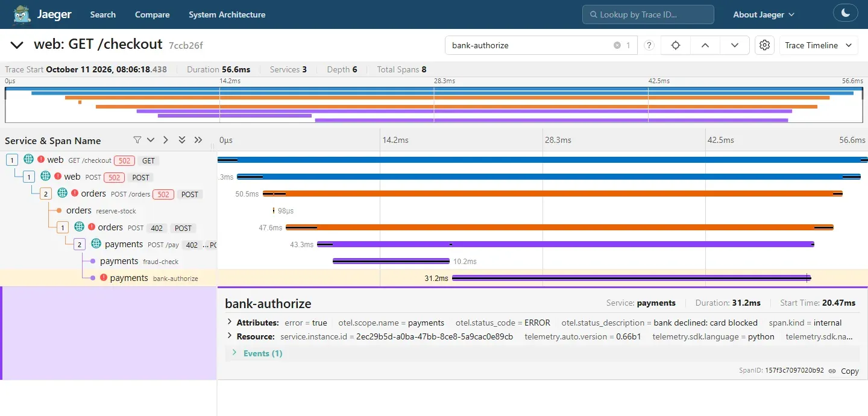Click the crosshair focus-on-matches icon

click(676, 45)
